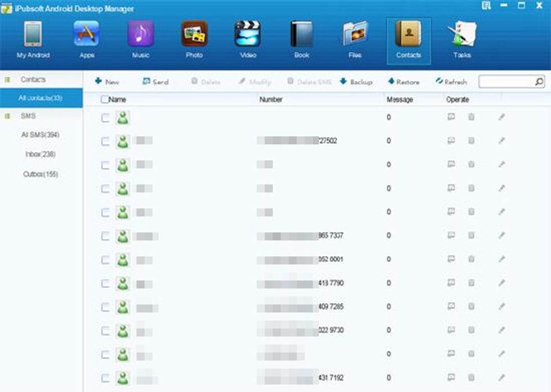Select All contacts(33) in sidebar
Viewport: 551px width, 392px height.
pos(41,98)
